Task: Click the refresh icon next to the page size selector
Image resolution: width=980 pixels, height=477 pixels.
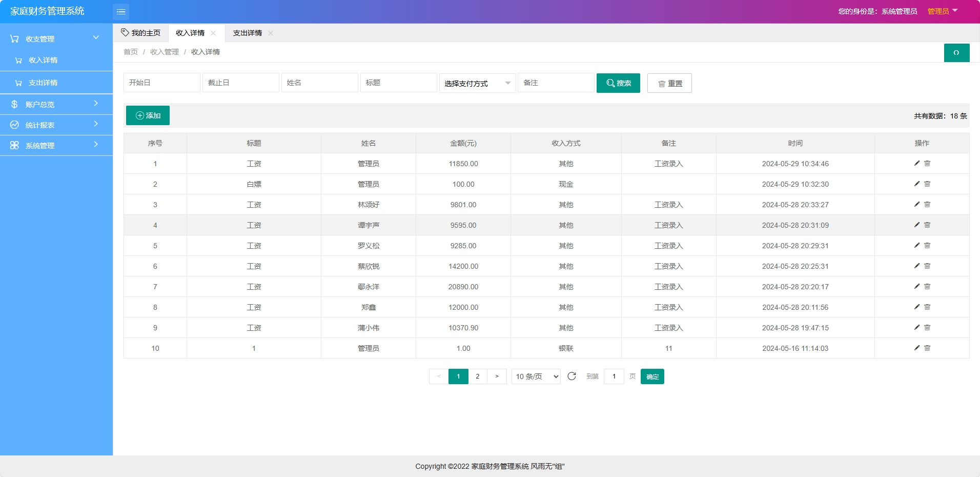Action: coord(571,376)
